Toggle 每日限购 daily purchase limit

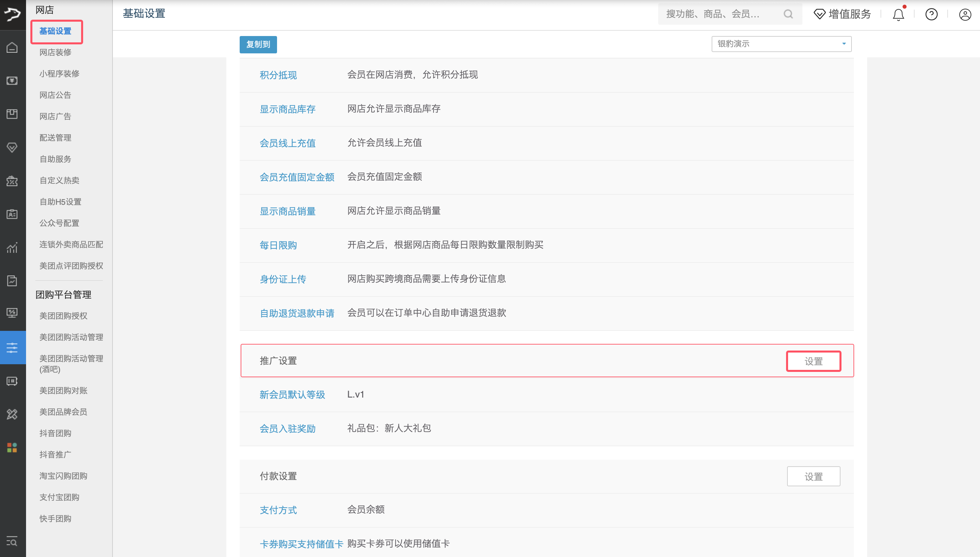tap(278, 245)
